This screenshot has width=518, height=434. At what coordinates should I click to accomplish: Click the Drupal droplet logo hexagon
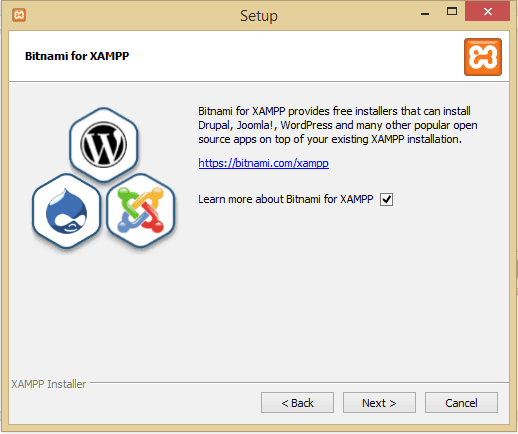[66, 211]
